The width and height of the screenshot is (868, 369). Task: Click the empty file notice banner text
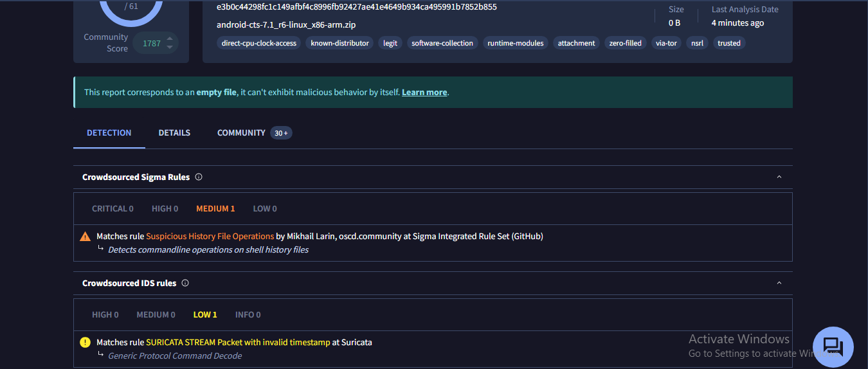(267, 93)
